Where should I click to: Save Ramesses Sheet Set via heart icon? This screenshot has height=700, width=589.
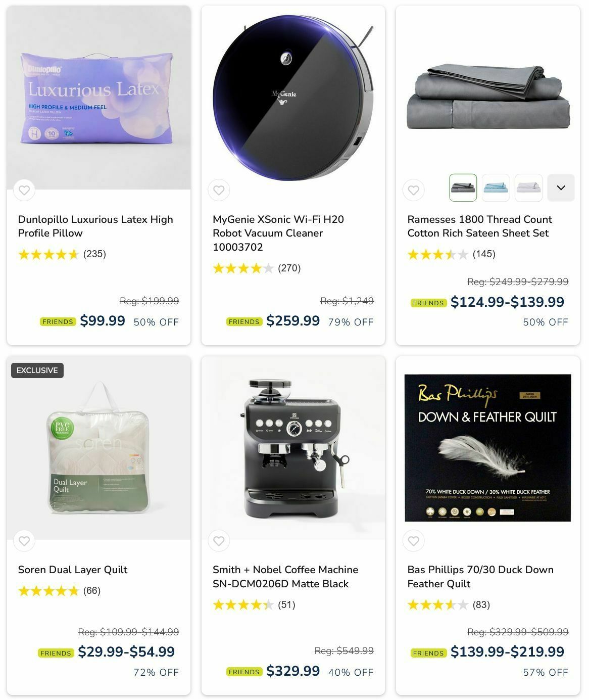point(413,191)
